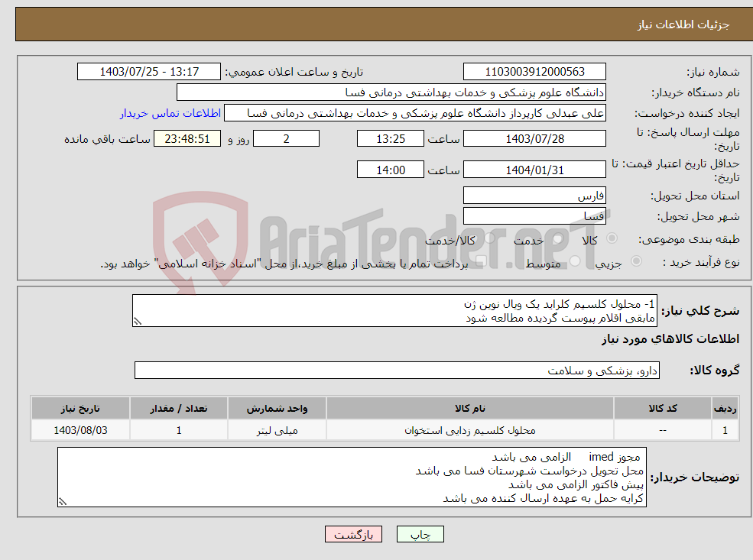Click the need number field 1103003912000563
Image resolution: width=753 pixels, height=560 pixels.
tap(534, 72)
